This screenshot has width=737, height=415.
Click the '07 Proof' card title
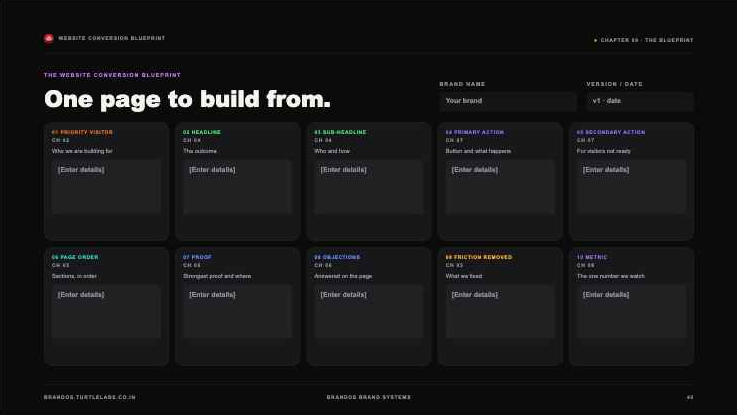pos(197,258)
